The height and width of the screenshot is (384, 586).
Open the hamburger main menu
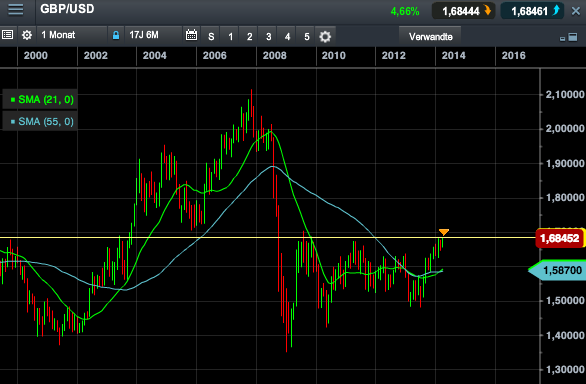pos(16,10)
